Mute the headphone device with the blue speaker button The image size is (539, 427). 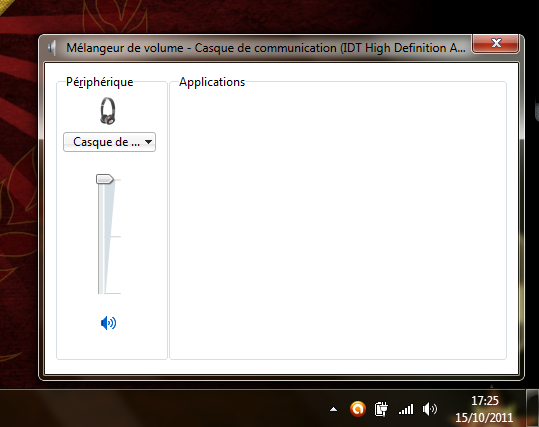point(108,323)
